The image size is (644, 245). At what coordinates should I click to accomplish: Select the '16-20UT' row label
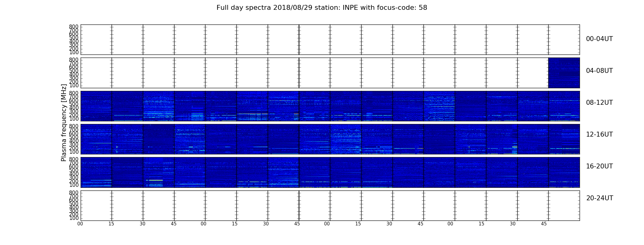[599, 166]
